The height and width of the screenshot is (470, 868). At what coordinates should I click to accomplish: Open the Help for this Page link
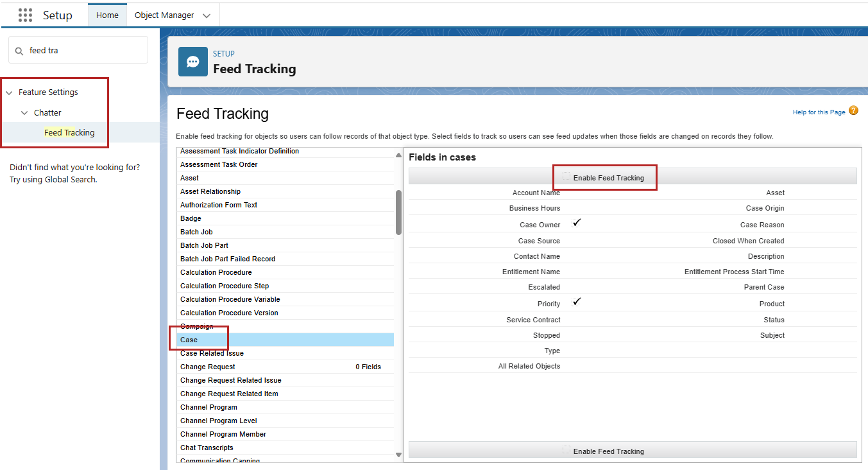819,112
